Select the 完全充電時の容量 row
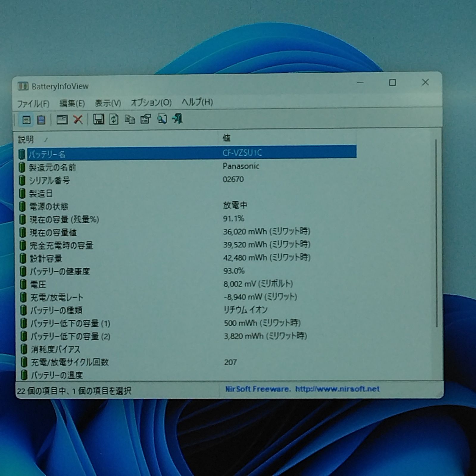 188,245
